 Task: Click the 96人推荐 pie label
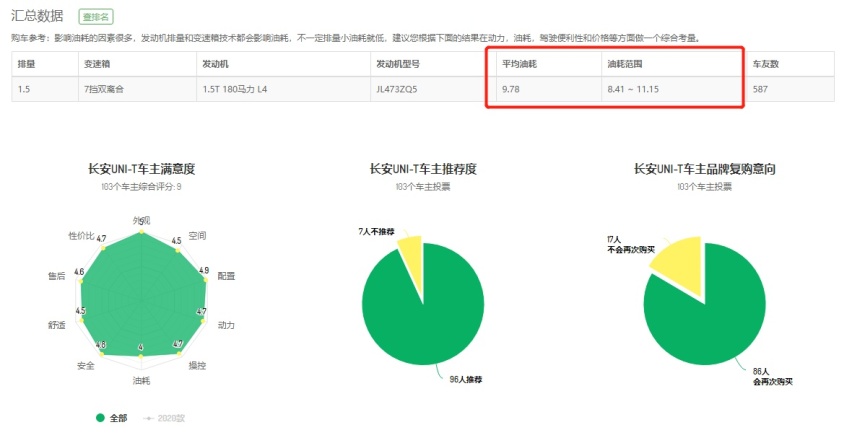point(466,379)
